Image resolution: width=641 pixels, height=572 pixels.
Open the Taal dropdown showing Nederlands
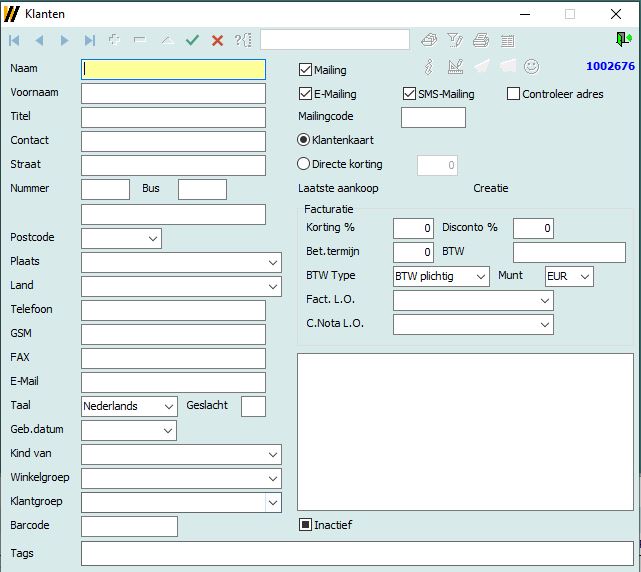[168, 406]
